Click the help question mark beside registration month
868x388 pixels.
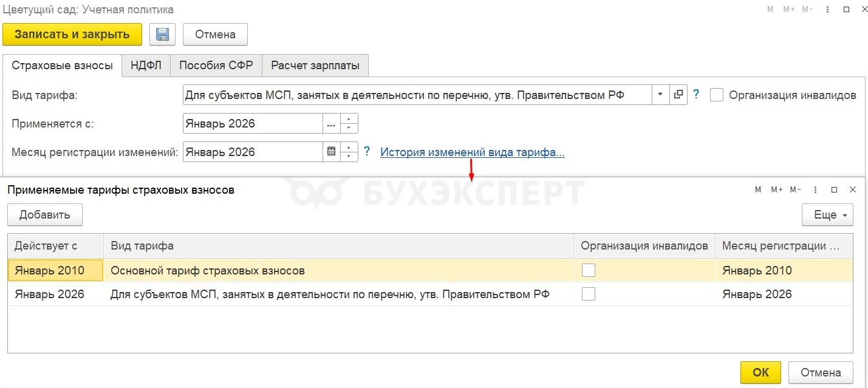coord(367,152)
